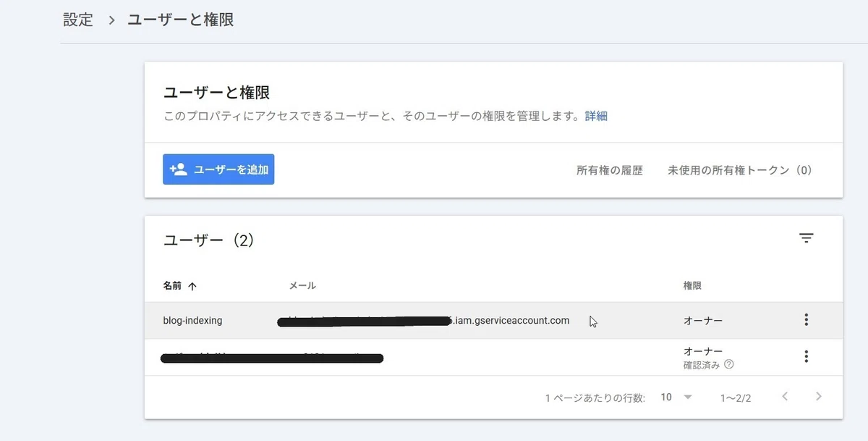Image resolution: width=868 pixels, height=441 pixels.
Task: Open the three-dot menu for 確認済み owner row
Action: [x=807, y=356]
